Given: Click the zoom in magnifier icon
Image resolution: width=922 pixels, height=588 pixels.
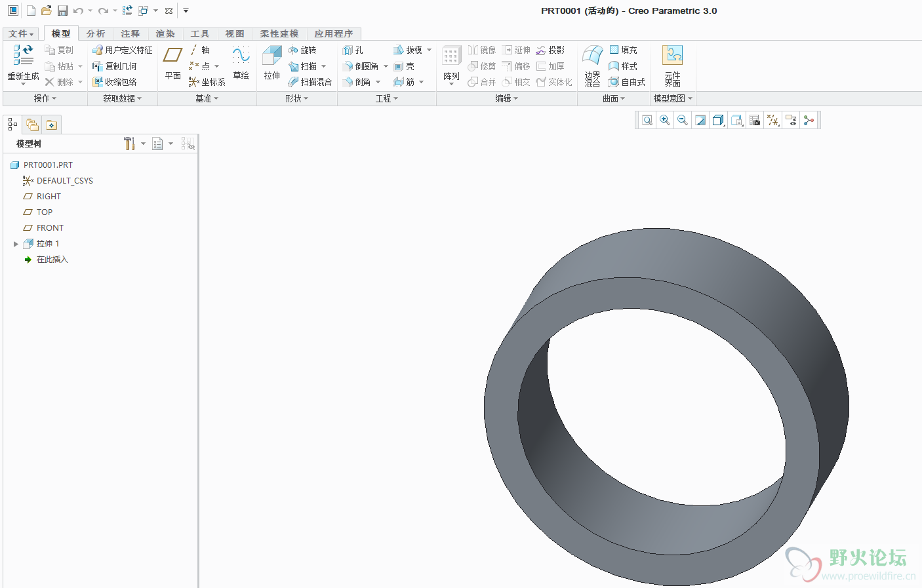Looking at the screenshot, I should click(x=665, y=120).
